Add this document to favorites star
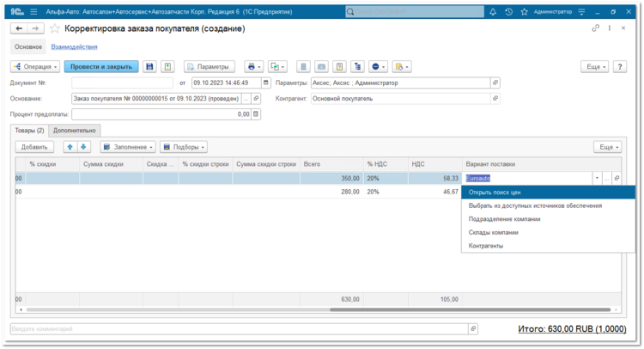This screenshot has height=349, width=644. tap(55, 28)
